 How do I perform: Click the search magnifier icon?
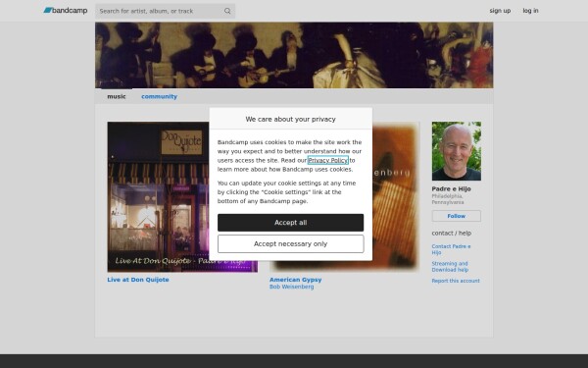click(x=227, y=11)
